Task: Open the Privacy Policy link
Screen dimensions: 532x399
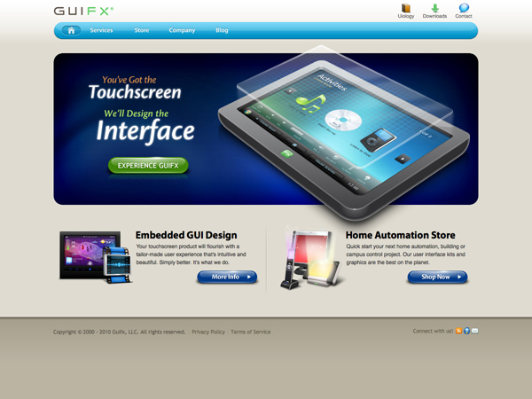Action: [x=208, y=332]
